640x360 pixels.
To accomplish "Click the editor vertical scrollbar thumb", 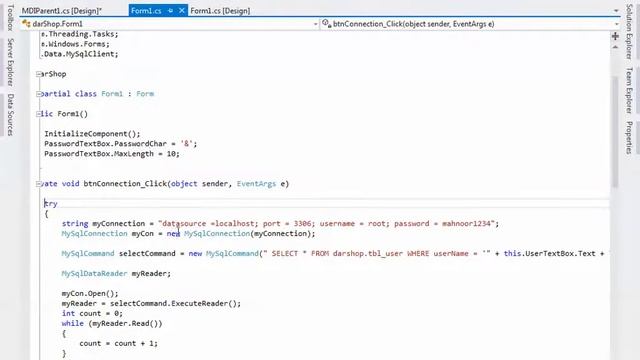I will [x=615, y=131].
